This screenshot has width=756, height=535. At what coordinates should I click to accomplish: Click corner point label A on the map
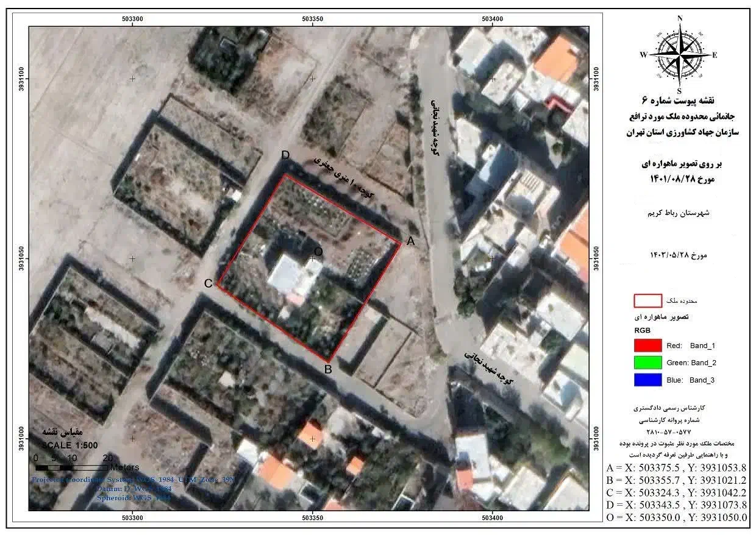(x=410, y=241)
